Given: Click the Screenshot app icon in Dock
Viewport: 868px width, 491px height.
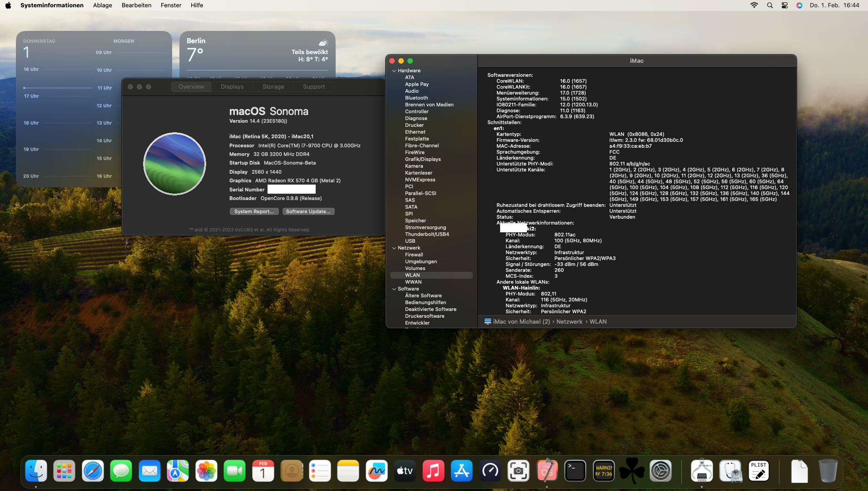Looking at the screenshot, I should (518, 471).
